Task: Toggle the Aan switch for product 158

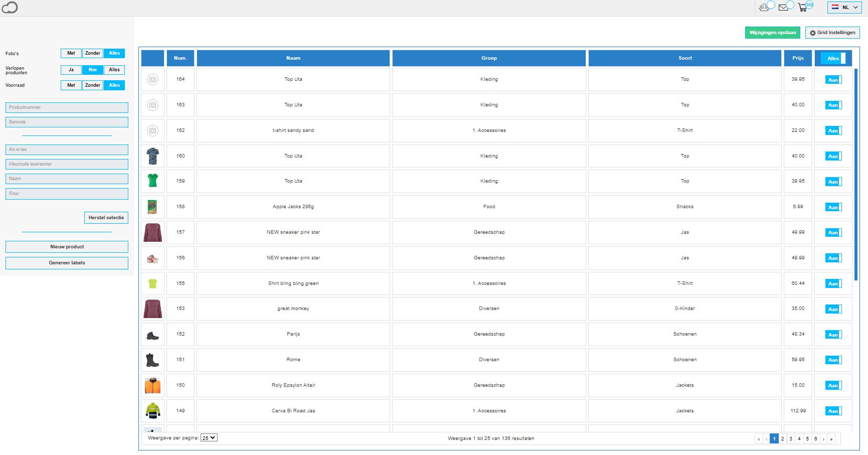Action: coord(833,207)
